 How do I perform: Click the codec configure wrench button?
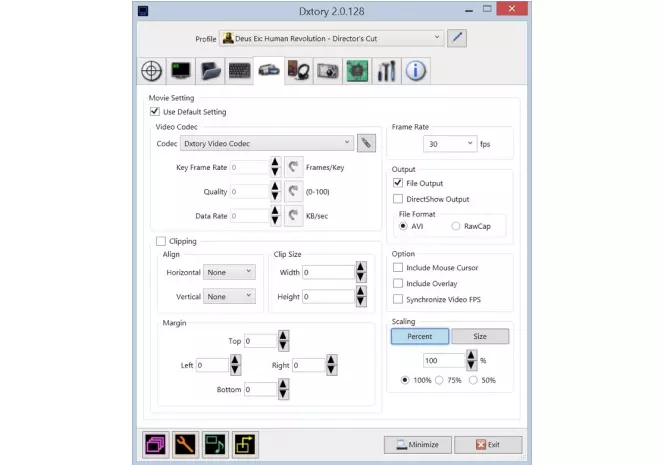click(x=366, y=143)
